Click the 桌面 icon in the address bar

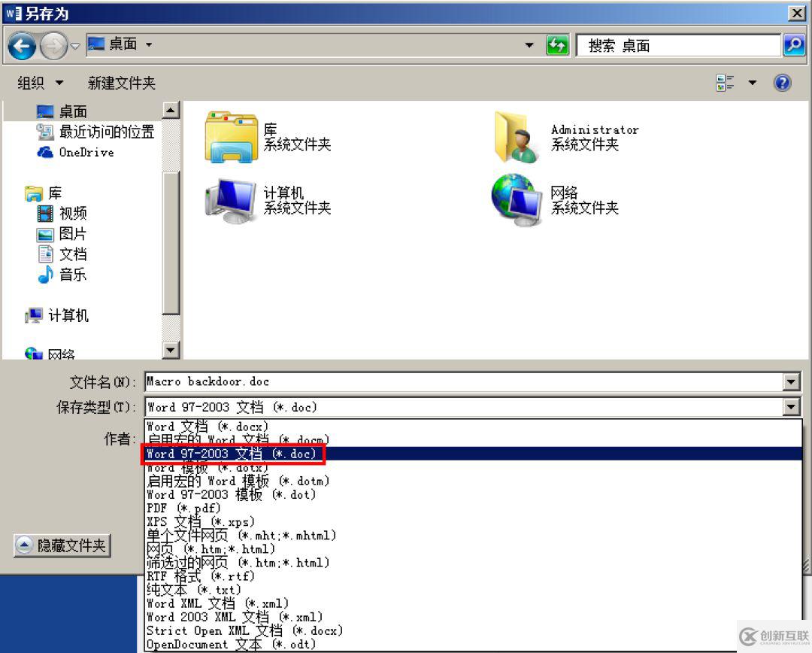pyautogui.click(x=95, y=44)
